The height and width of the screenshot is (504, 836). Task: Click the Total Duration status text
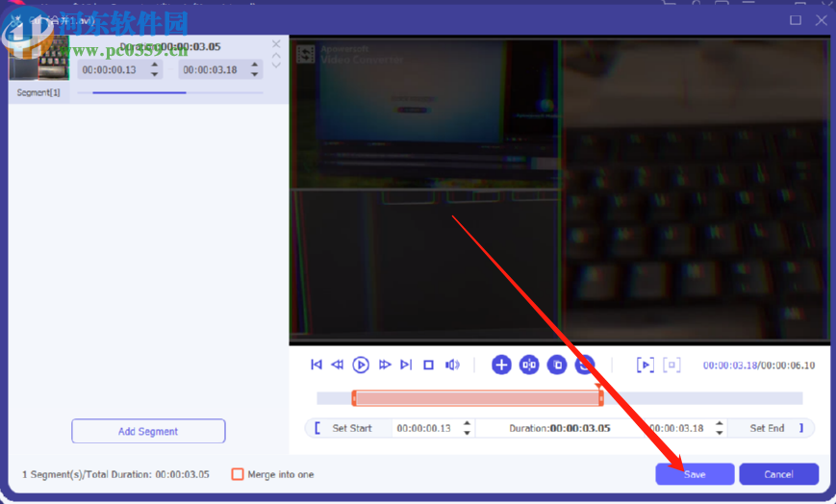click(115, 474)
